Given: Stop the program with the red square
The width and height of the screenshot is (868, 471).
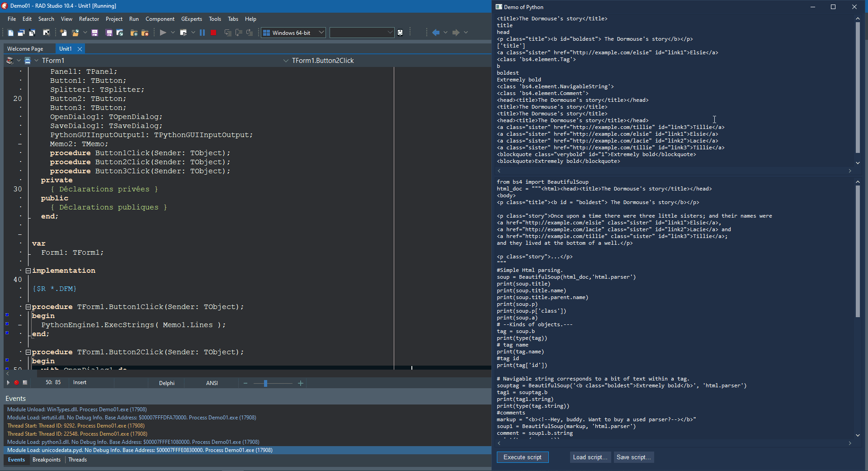Looking at the screenshot, I should [213, 33].
